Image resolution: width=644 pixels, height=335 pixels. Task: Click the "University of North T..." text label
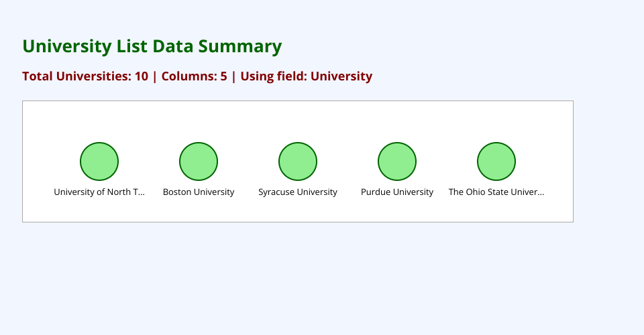click(99, 192)
